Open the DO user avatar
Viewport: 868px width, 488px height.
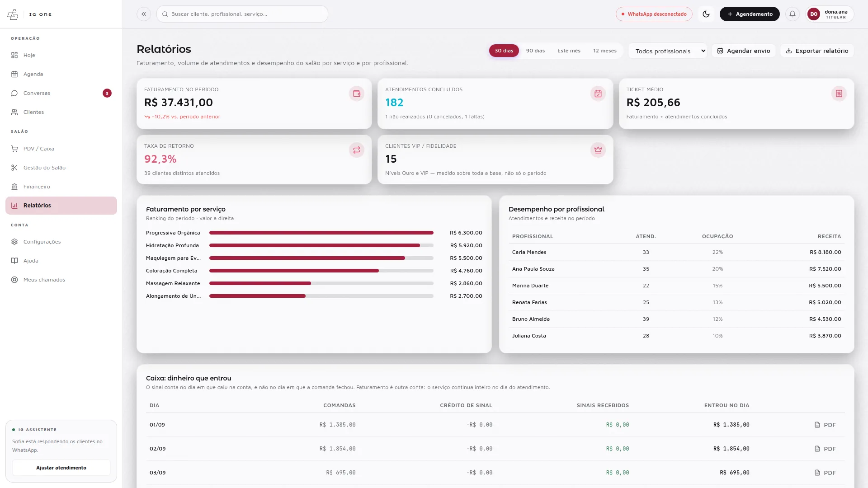[814, 14]
